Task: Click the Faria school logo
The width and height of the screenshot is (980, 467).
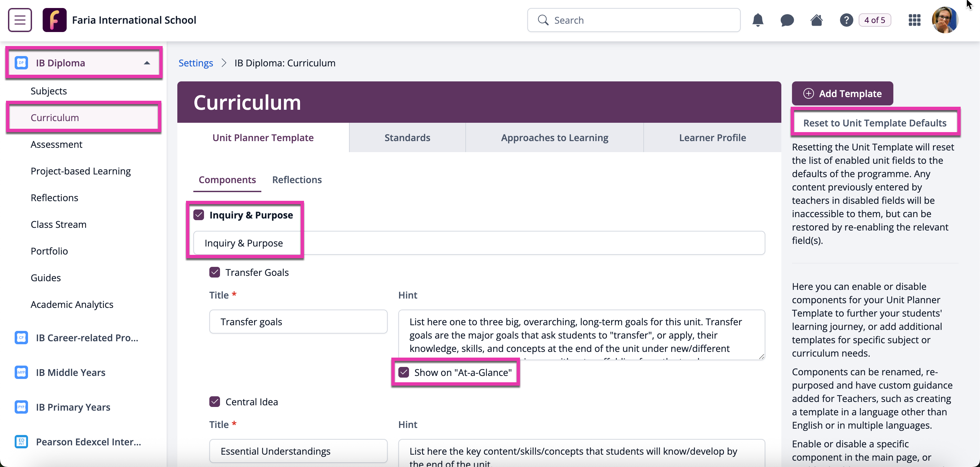Action: click(x=54, y=20)
